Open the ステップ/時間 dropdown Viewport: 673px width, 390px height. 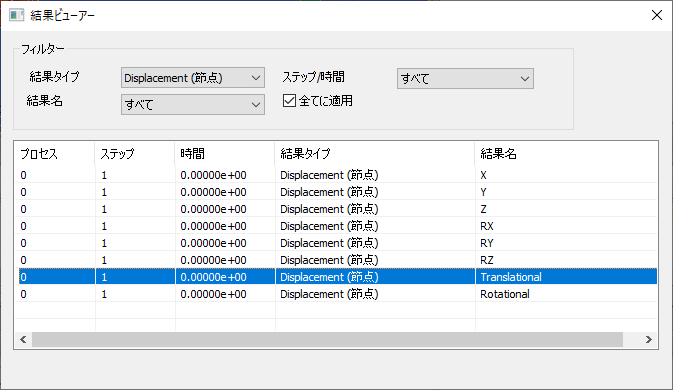tap(465, 79)
